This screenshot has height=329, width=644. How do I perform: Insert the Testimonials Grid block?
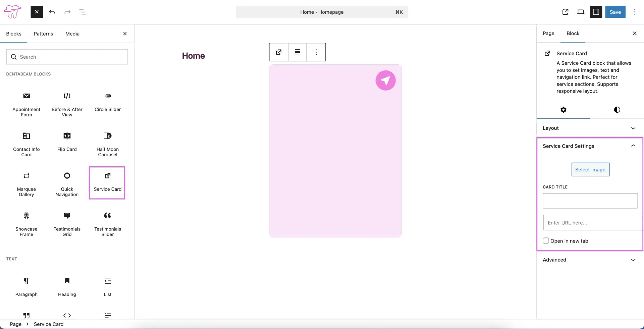click(x=67, y=224)
